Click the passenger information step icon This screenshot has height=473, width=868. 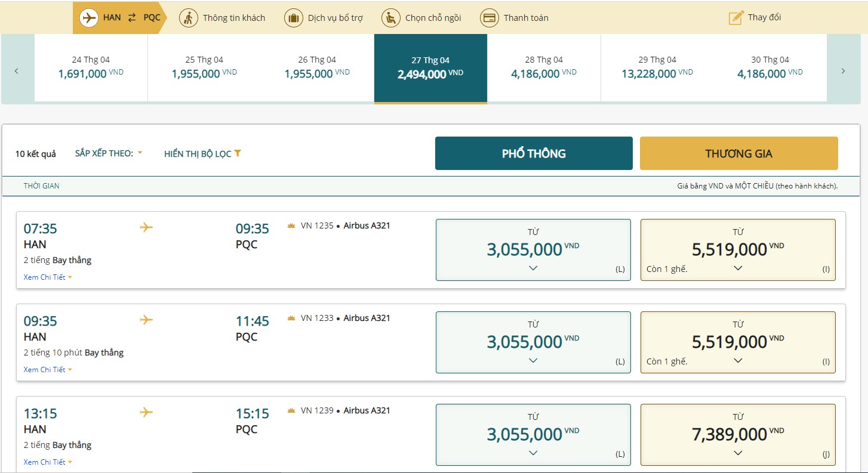point(189,18)
